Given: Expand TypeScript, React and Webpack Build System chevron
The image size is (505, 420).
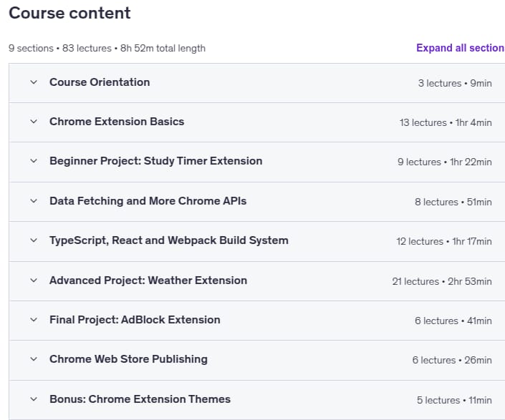Looking at the screenshot, I should [x=34, y=240].
